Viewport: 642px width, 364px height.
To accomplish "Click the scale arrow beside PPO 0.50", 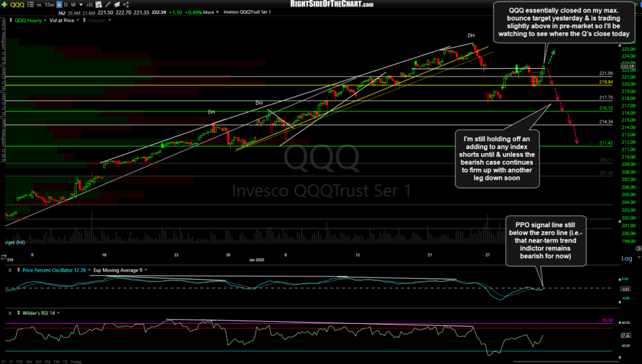I will click(619, 279).
